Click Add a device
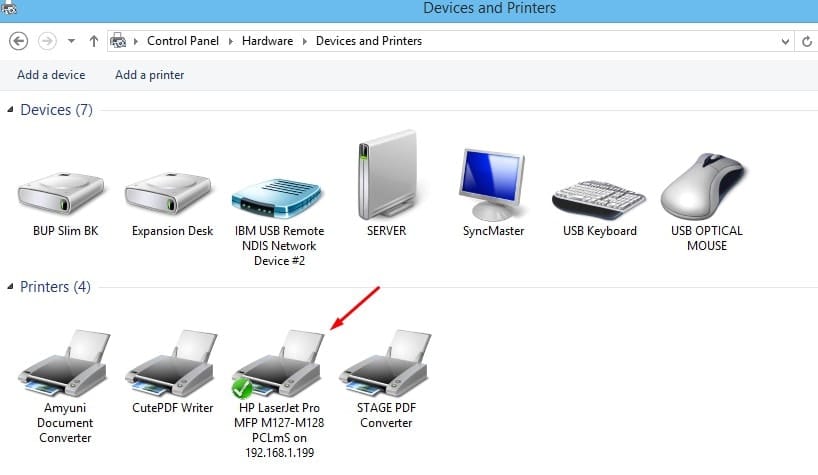The image size is (818, 475). (51, 75)
